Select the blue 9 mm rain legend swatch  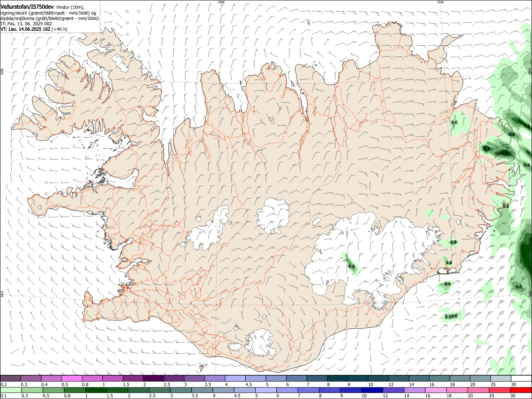pyautogui.click(x=351, y=390)
